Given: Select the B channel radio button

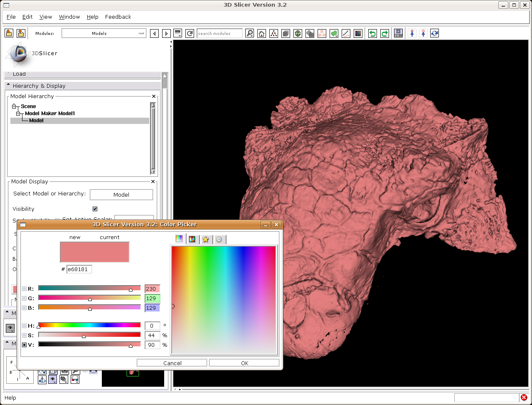Looking at the screenshot, I should click(25, 308).
